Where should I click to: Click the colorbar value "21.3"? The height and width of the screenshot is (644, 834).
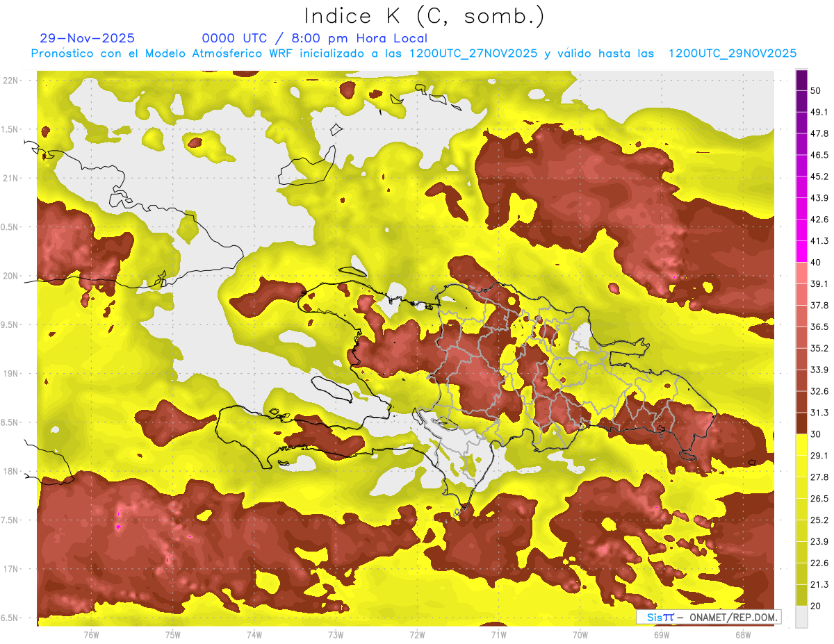[x=819, y=584]
